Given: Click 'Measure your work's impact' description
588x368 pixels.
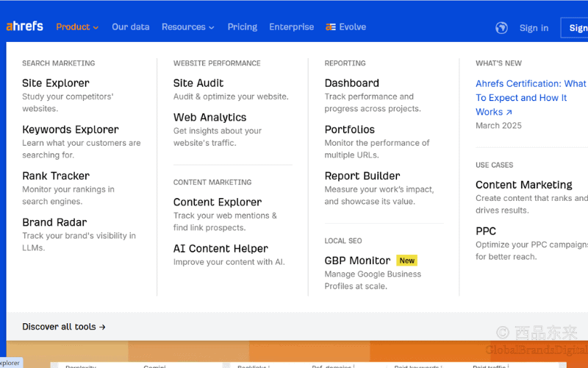Looking at the screenshot, I should pyautogui.click(x=379, y=195).
